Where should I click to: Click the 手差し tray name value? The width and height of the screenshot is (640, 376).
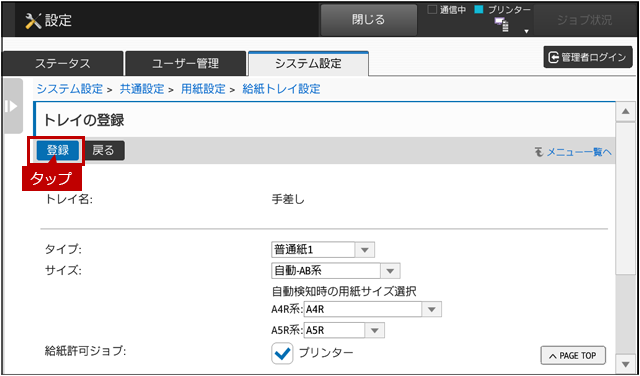[x=288, y=200]
